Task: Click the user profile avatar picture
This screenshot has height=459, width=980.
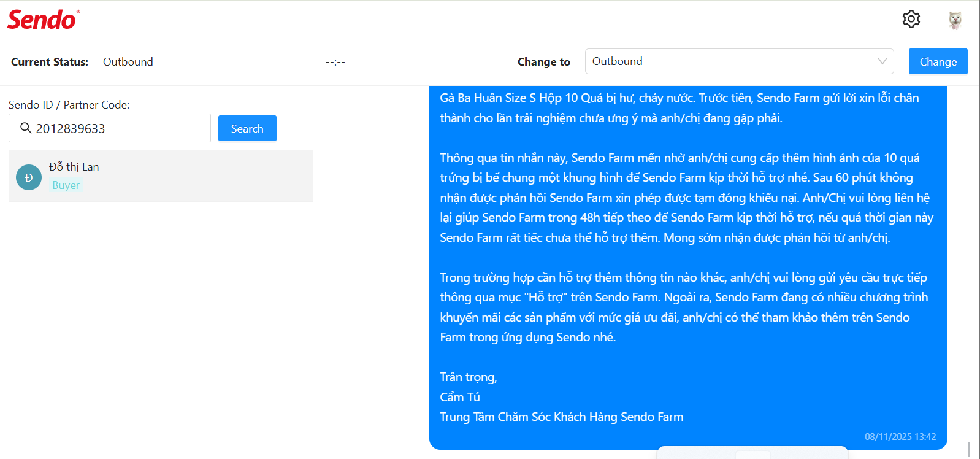Action: pyautogui.click(x=954, y=20)
